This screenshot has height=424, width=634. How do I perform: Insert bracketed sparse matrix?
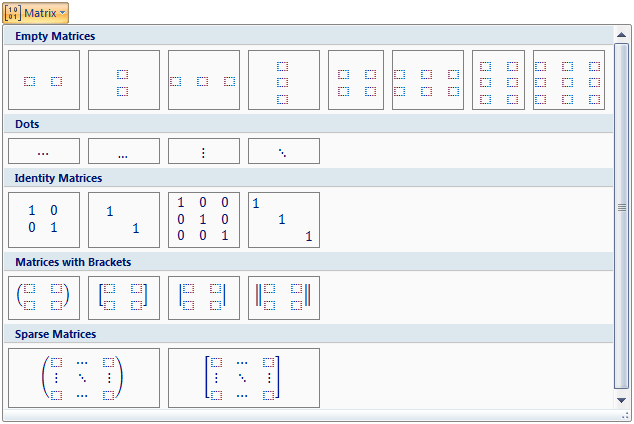click(x=244, y=378)
